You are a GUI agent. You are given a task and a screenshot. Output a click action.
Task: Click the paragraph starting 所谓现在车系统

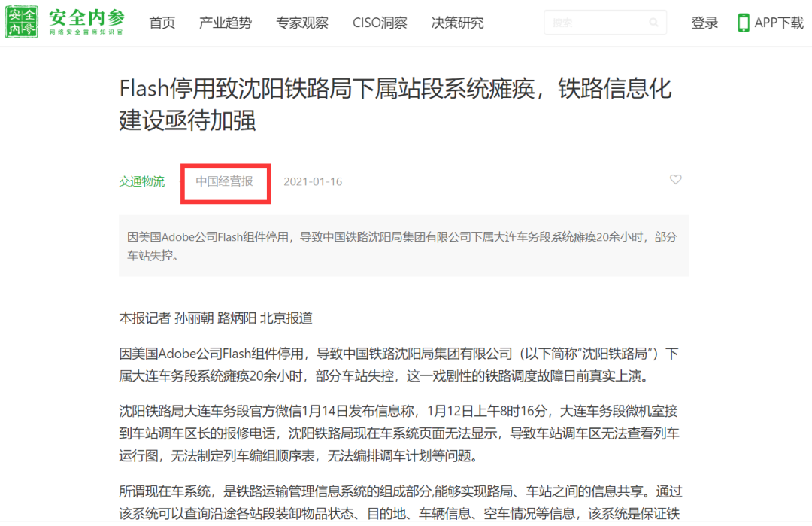pos(401,502)
